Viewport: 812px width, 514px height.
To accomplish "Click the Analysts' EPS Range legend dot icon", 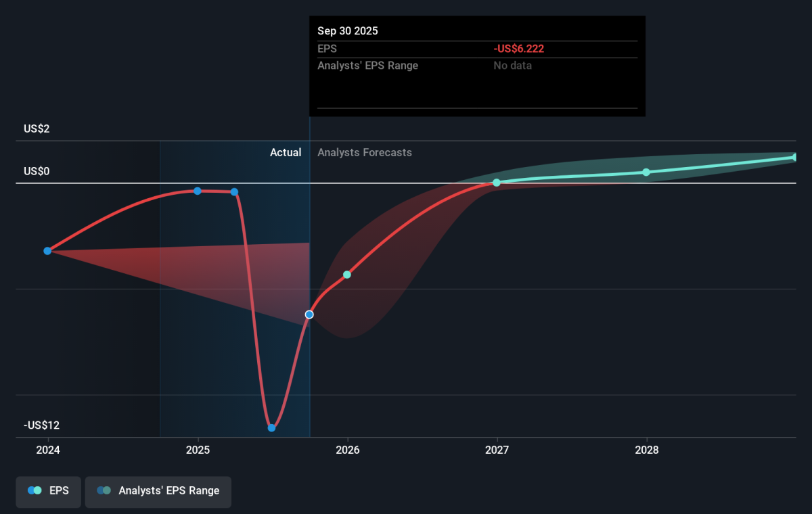I will pyautogui.click(x=104, y=490).
